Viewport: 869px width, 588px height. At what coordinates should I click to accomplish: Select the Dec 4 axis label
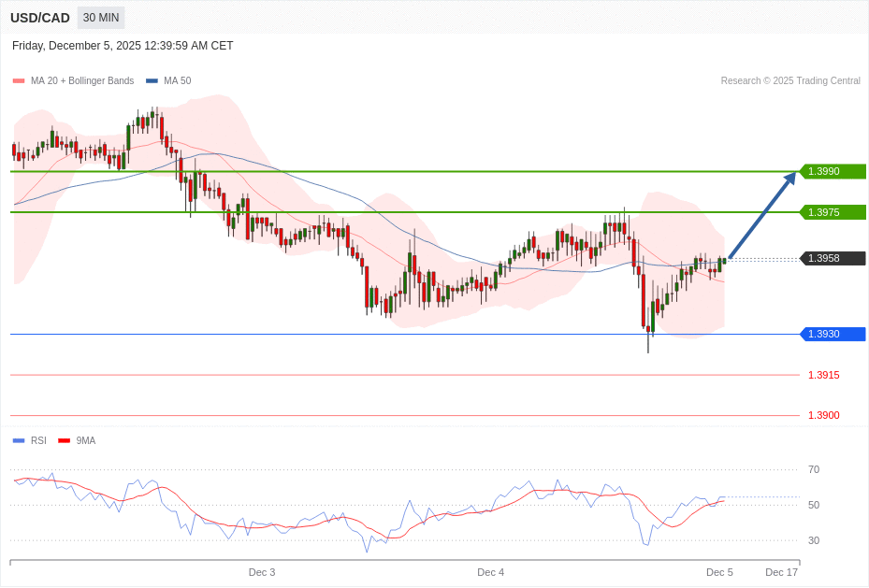[x=491, y=572]
